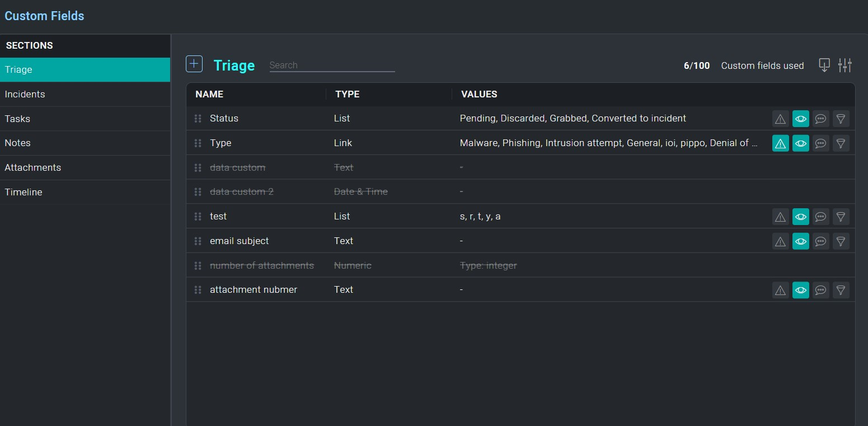Toggle visibility of the Status field
The width and height of the screenshot is (868, 426).
(800, 118)
